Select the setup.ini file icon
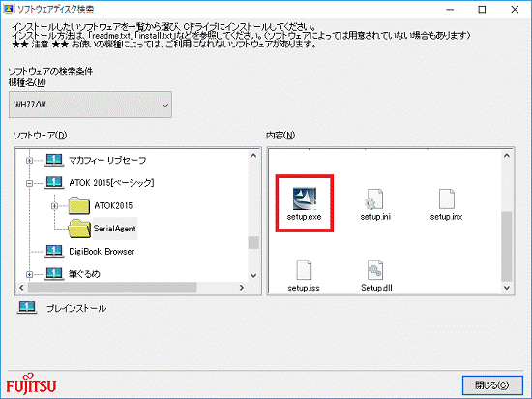Viewport: 532px width, 399px height. point(374,199)
